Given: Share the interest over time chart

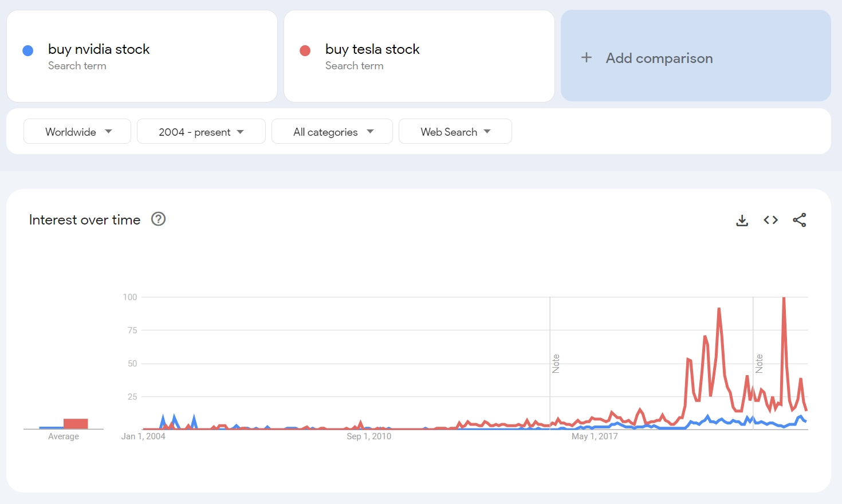Looking at the screenshot, I should (799, 220).
